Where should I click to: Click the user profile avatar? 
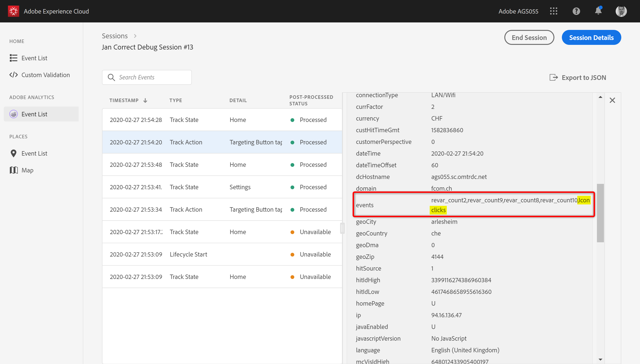point(621,11)
